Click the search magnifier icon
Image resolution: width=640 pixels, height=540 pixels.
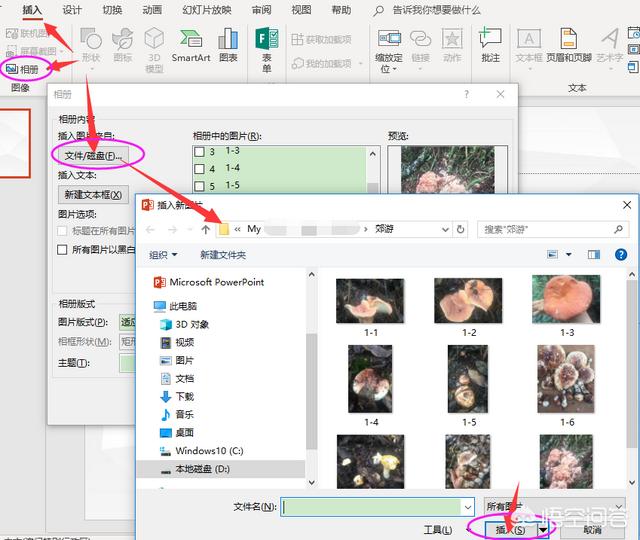(618, 229)
